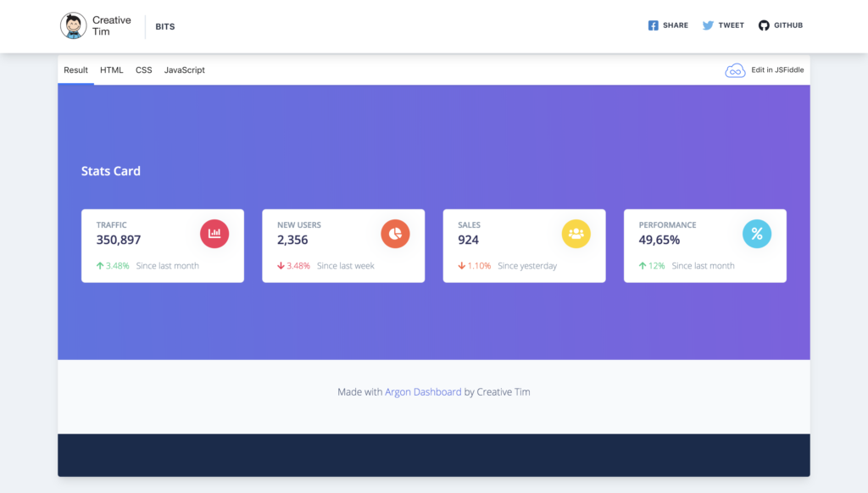The image size is (868, 493).
Task: Click the Twitter bird icon
Action: [708, 25]
